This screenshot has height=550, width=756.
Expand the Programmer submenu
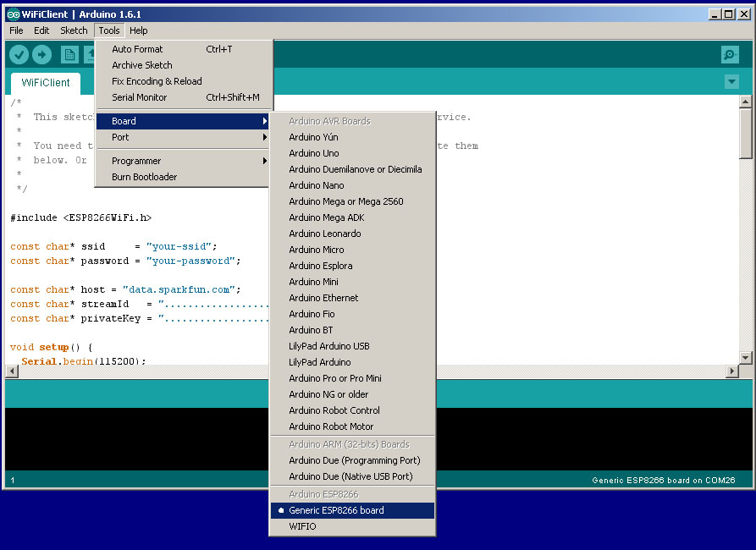click(x=183, y=161)
